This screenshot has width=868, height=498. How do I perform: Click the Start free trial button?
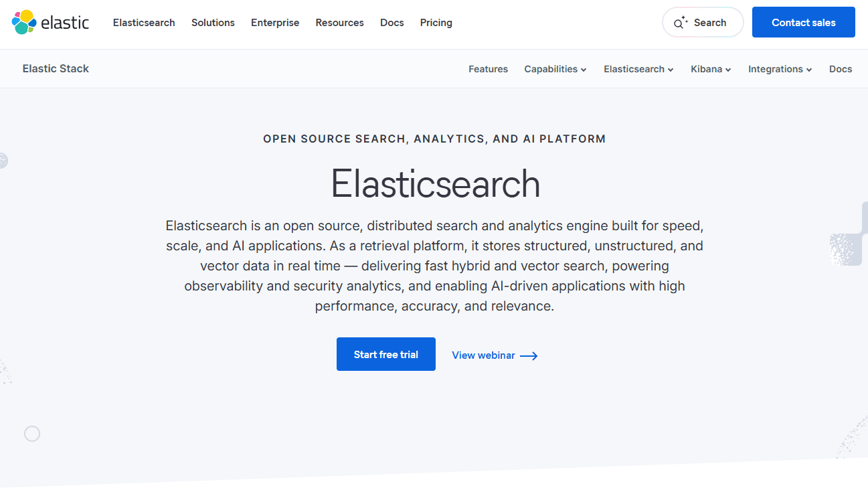tap(385, 354)
